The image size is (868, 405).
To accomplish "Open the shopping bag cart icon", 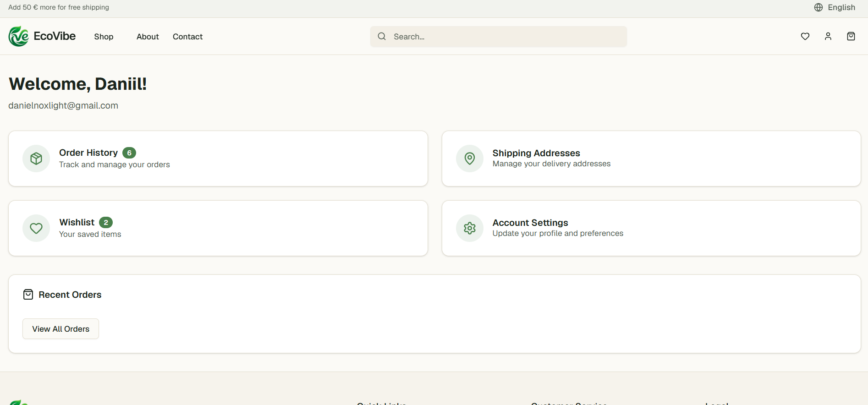I will [851, 36].
